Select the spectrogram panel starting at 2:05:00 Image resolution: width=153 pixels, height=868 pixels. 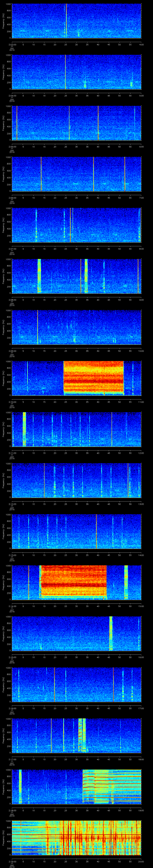click(77, 123)
